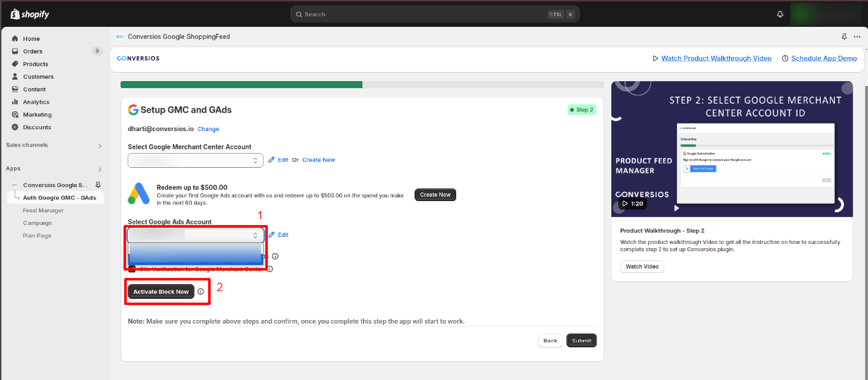Click the Orders icon in sidebar

click(x=15, y=51)
